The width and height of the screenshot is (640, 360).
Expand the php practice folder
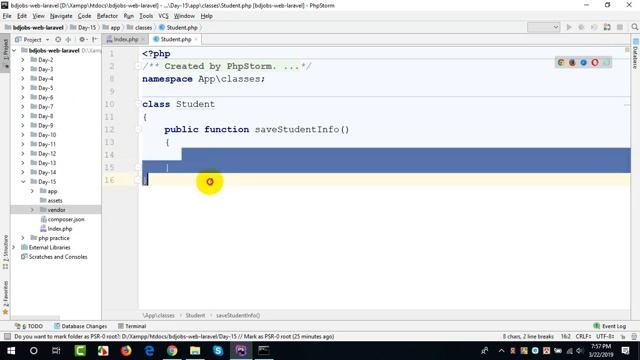(x=23, y=238)
